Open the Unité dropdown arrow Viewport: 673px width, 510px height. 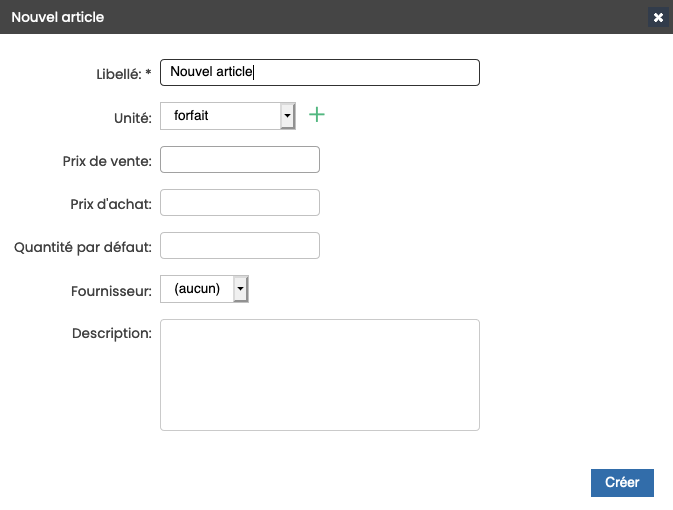[x=288, y=115]
